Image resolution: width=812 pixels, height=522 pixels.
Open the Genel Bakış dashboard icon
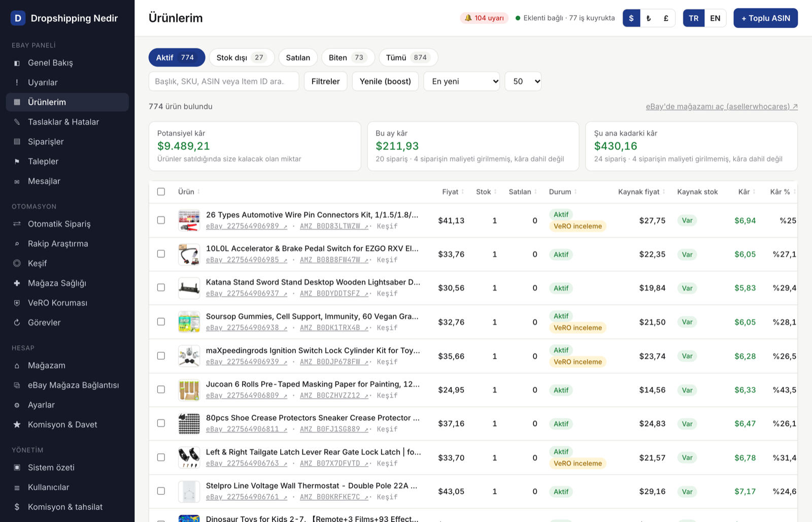(x=17, y=63)
